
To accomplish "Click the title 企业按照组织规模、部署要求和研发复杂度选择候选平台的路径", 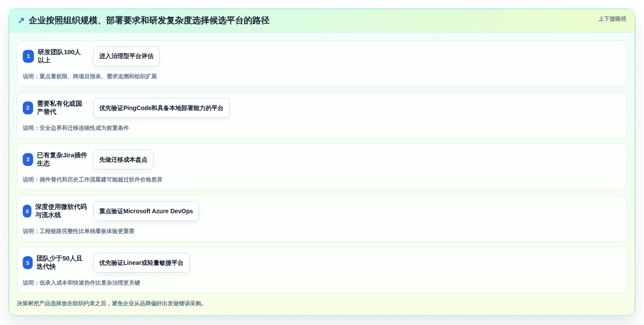I will [149, 21].
